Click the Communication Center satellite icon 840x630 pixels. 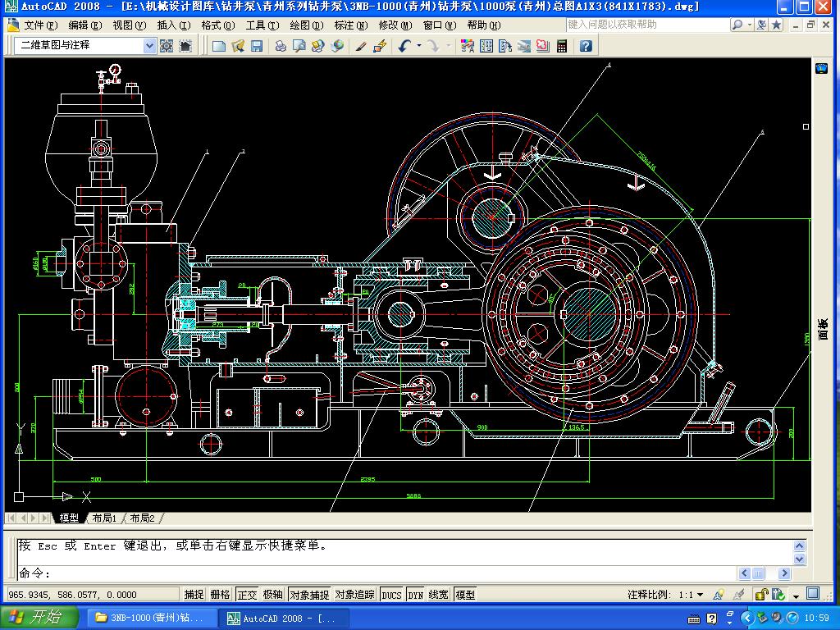pos(761,25)
